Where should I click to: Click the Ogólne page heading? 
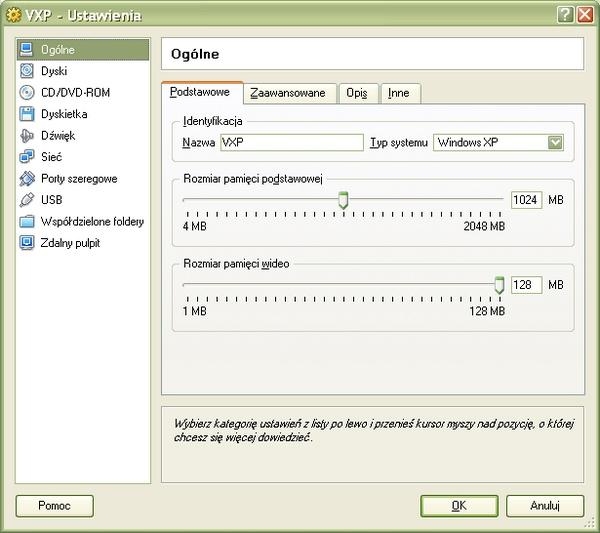(x=195, y=54)
